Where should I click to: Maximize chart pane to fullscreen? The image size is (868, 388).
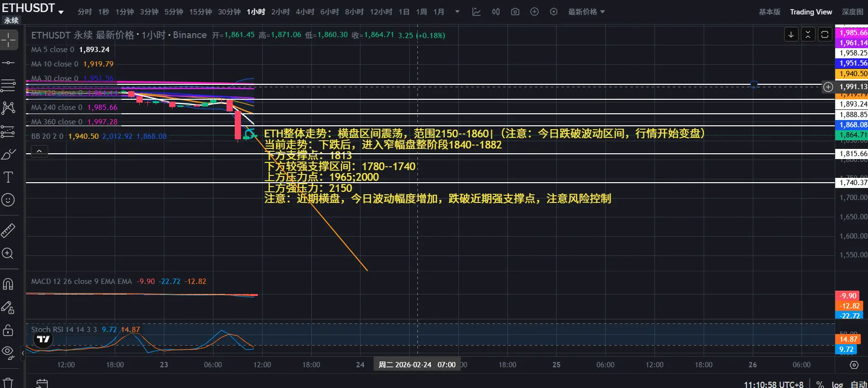point(825,34)
